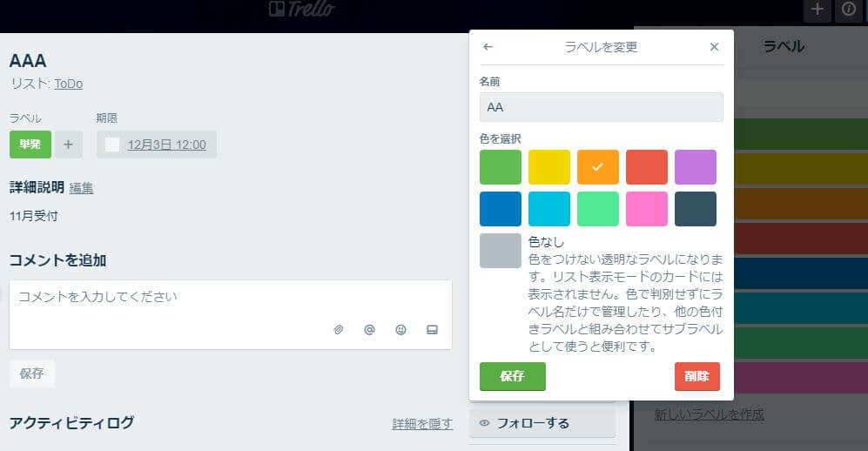Toggle the due date complete checkbox

112,145
